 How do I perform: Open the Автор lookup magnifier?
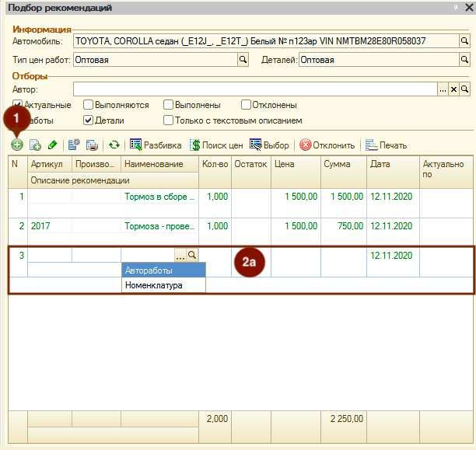point(465,89)
